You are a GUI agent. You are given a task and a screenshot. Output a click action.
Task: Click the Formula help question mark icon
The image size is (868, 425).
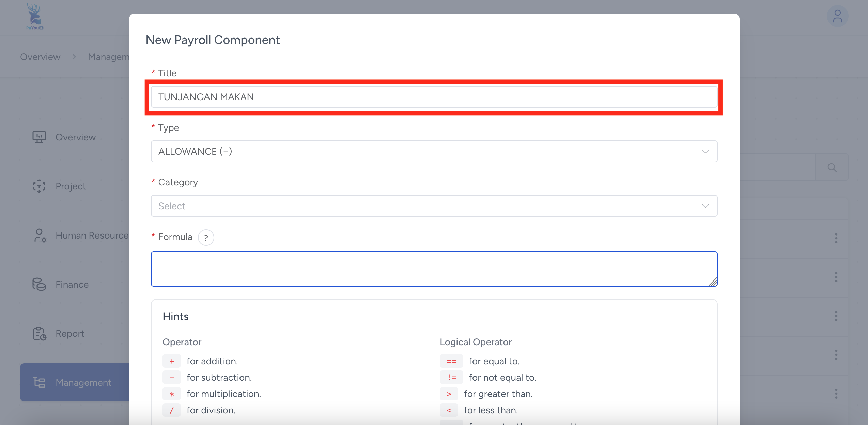pos(206,238)
